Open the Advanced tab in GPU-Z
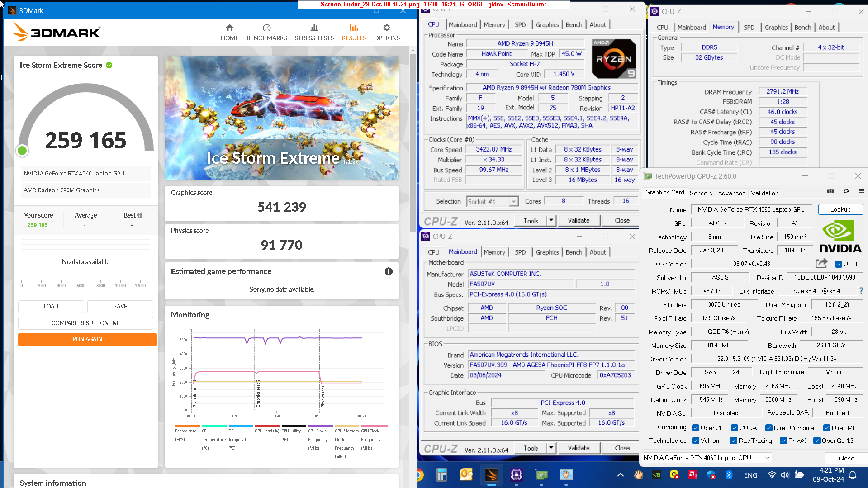 click(731, 193)
